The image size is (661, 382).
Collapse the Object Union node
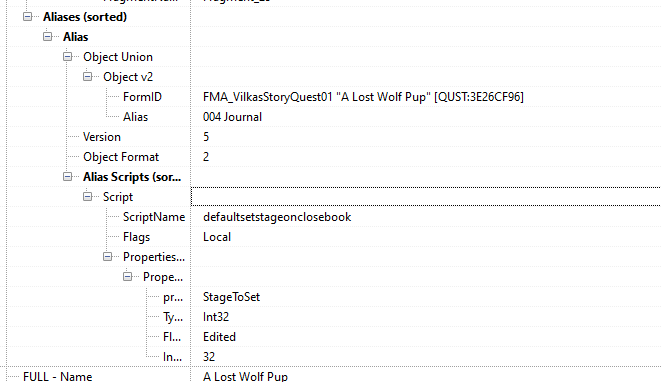[67, 56]
